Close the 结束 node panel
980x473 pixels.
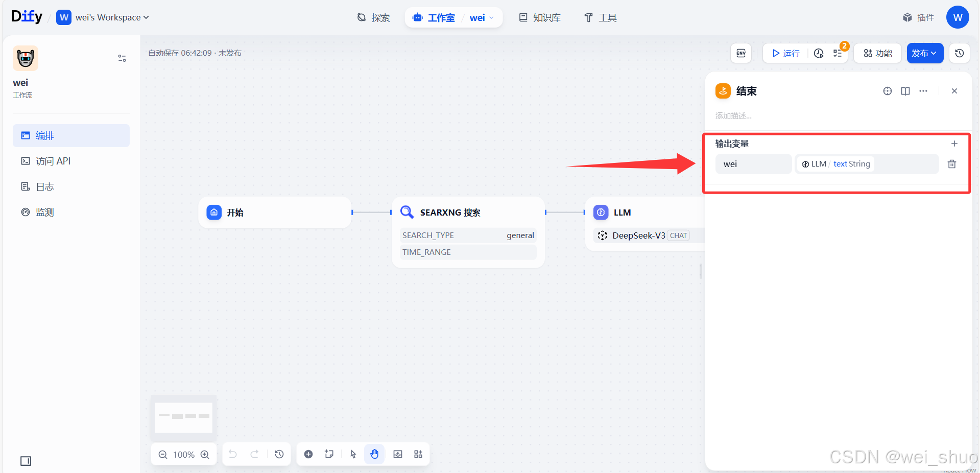(954, 91)
